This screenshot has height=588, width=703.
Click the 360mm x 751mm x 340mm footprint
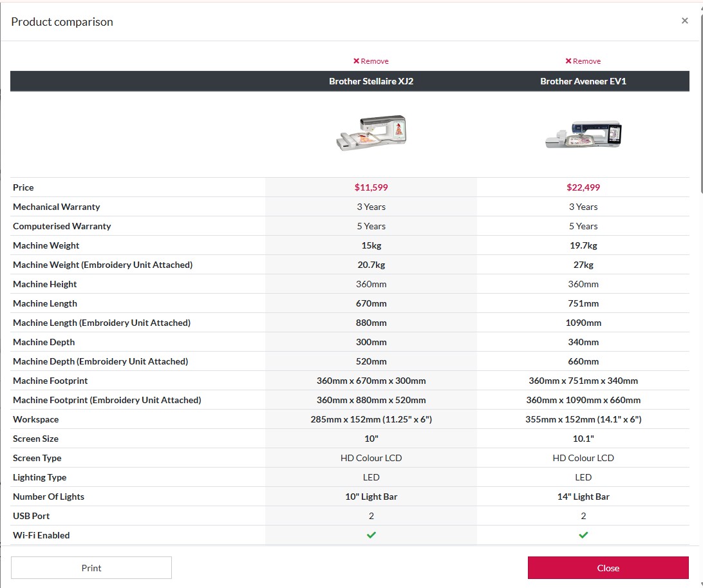583,381
